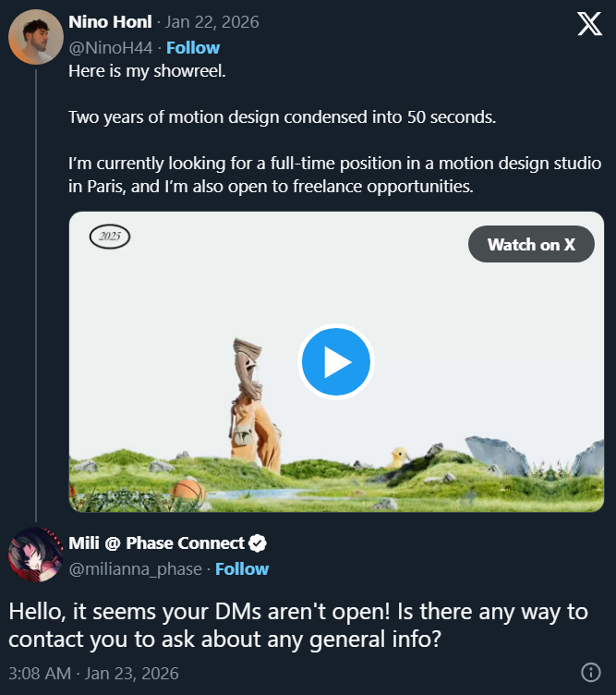Open Nino Honl's profile avatar
Viewport: 616px width, 695px height.
[36, 37]
